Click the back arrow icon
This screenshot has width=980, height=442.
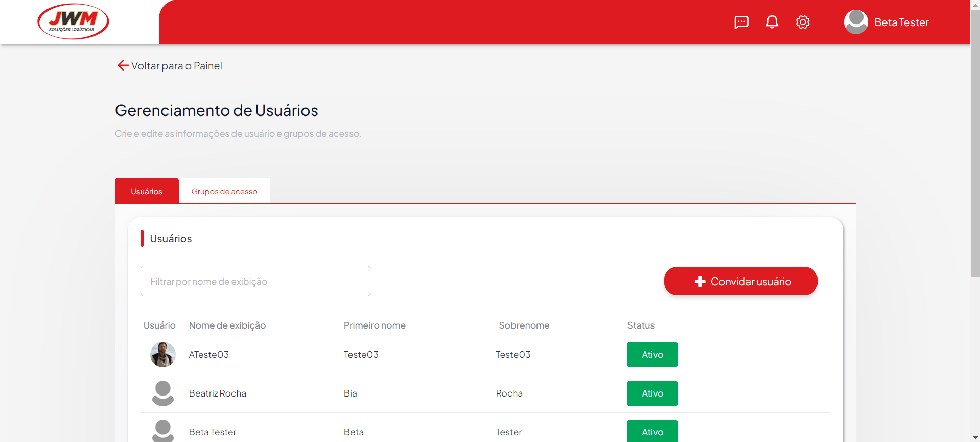(x=123, y=65)
